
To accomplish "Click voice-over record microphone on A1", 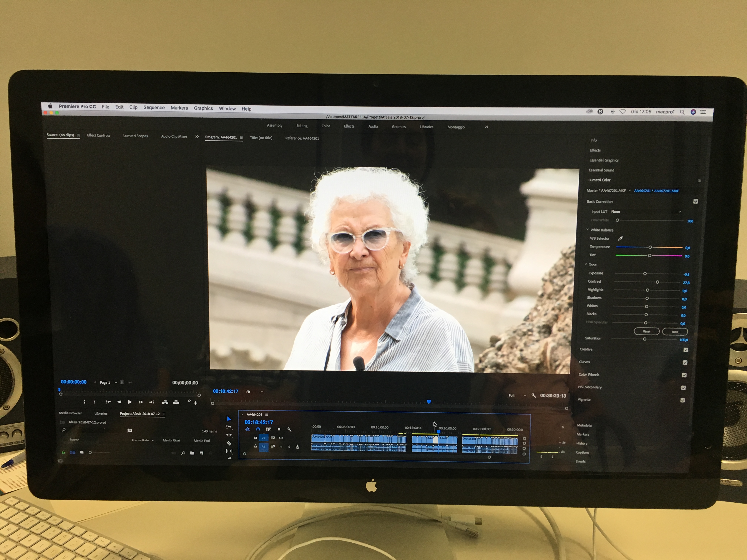I will 298,447.
